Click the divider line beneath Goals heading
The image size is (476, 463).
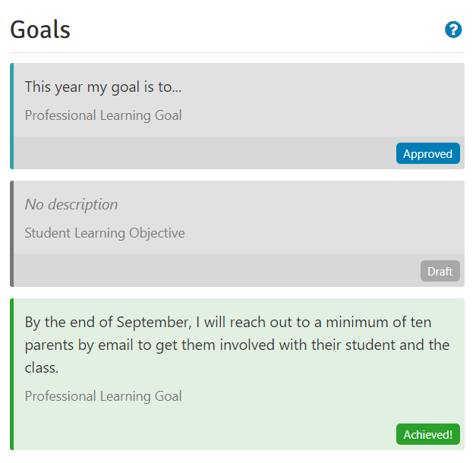coord(237,53)
